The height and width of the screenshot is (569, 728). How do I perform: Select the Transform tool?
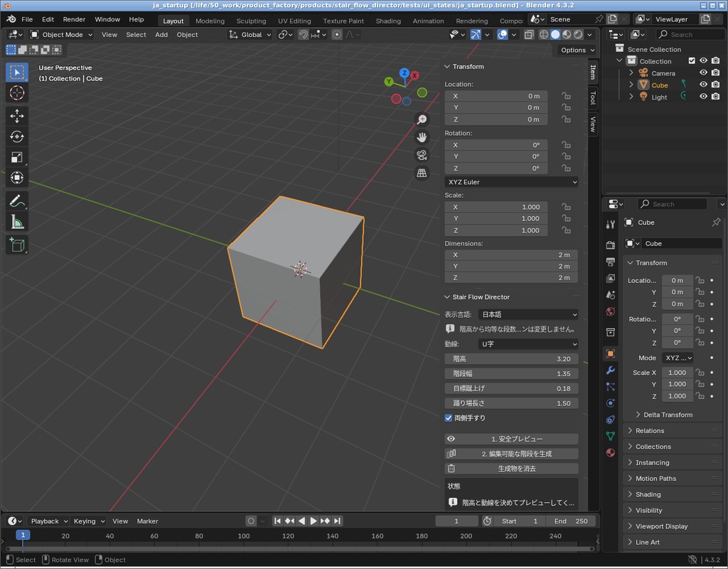[x=17, y=177]
